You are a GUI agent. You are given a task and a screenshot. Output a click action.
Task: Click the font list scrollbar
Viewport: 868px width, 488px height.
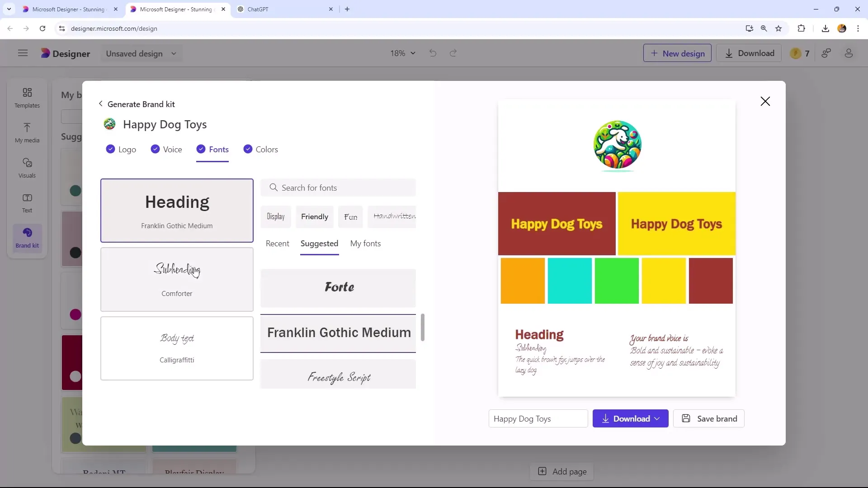(423, 328)
